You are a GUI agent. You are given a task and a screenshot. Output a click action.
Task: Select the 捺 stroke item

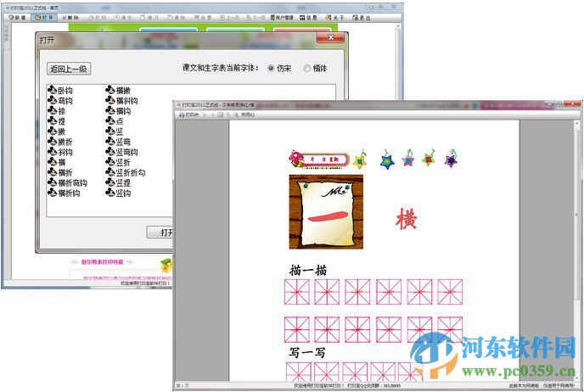coord(57,110)
